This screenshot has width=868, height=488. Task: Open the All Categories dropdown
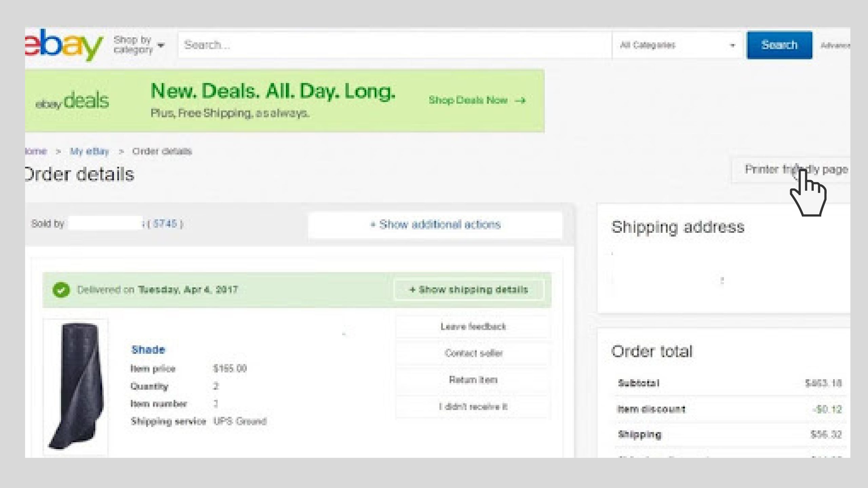[675, 44]
